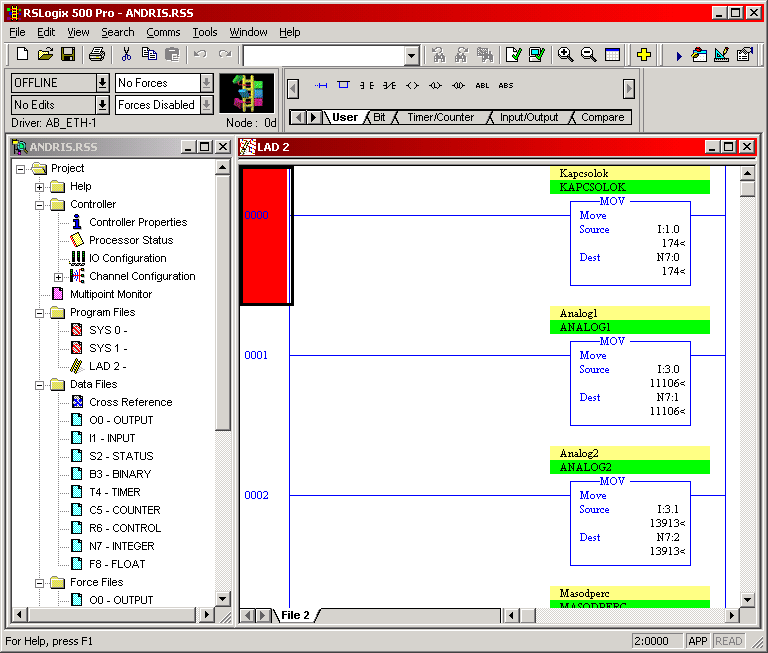This screenshot has height=653, width=768.
Task: Switch to the Timer/Counter instruction tab
Action: pyautogui.click(x=440, y=117)
